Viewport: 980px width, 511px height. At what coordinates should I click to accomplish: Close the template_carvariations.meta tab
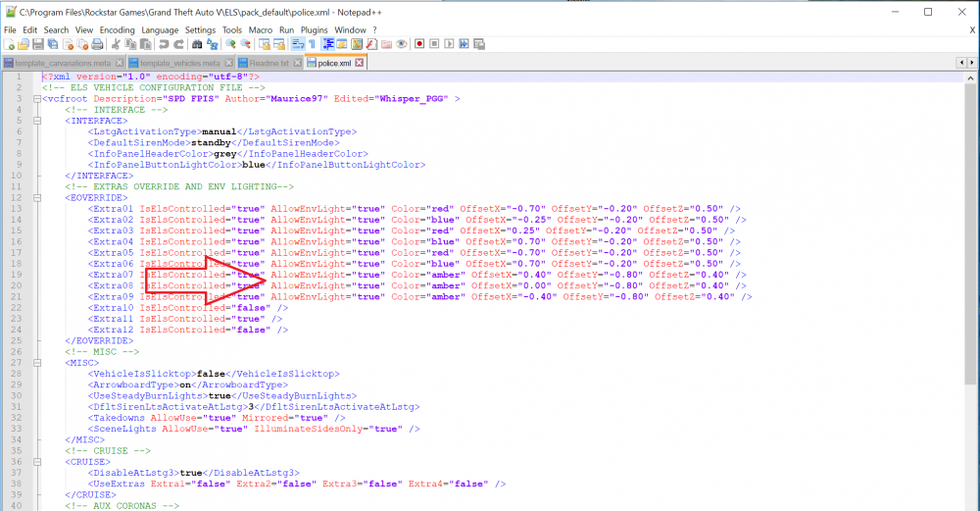[x=120, y=63]
